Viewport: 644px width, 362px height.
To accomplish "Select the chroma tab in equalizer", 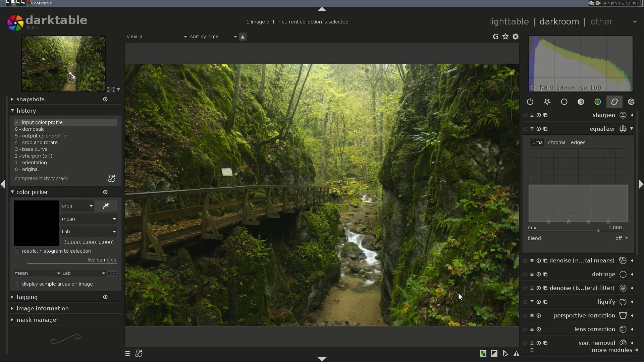I will click(556, 142).
